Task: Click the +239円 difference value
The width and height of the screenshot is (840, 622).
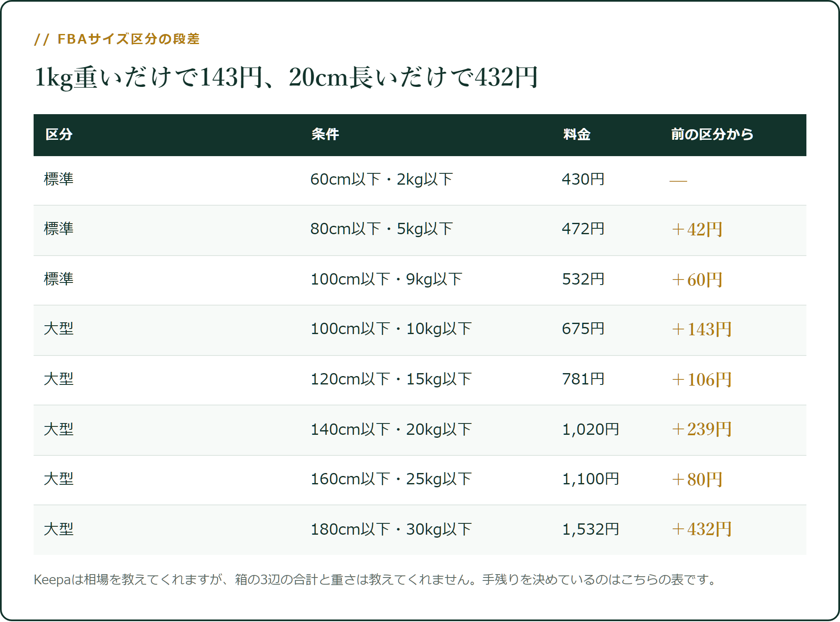Action: pos(701,429)
